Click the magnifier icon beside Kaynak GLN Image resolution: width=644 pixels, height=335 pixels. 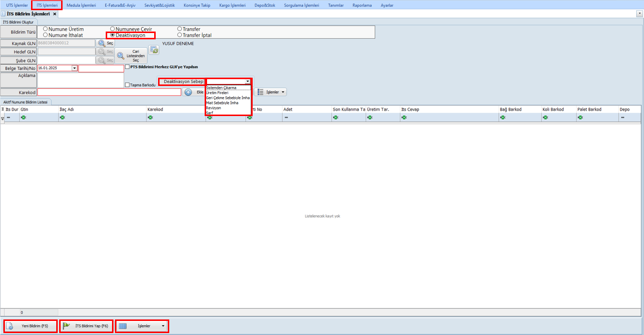(x=102, y=43)
